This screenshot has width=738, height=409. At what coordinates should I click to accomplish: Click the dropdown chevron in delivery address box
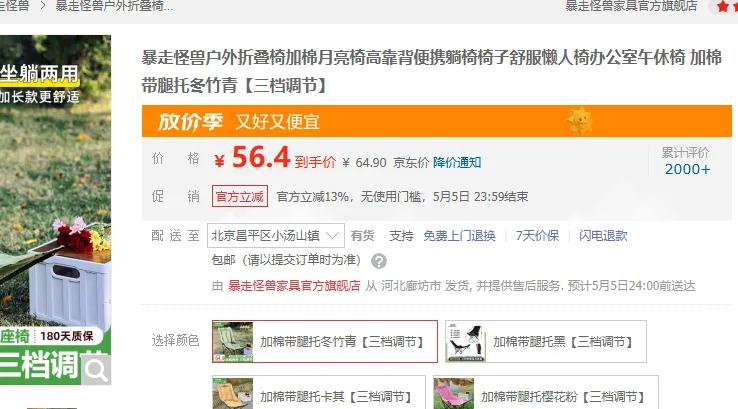(332, 235)
